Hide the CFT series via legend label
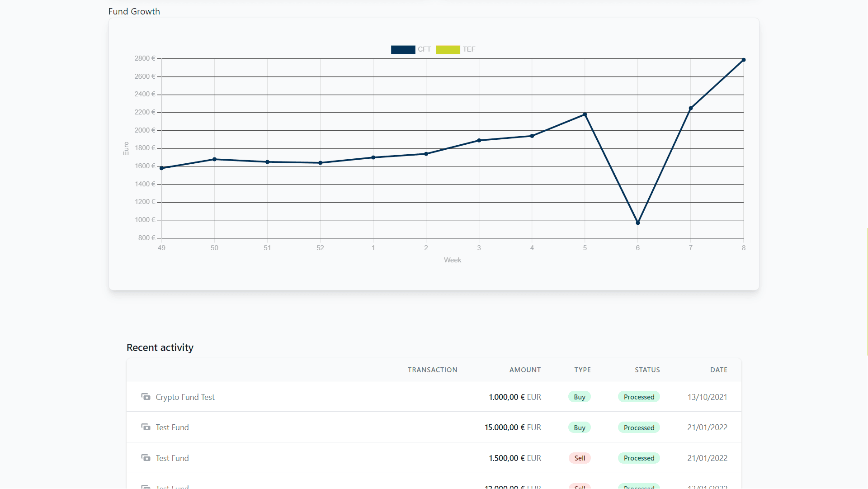868x489 pixels. (424, 49)
